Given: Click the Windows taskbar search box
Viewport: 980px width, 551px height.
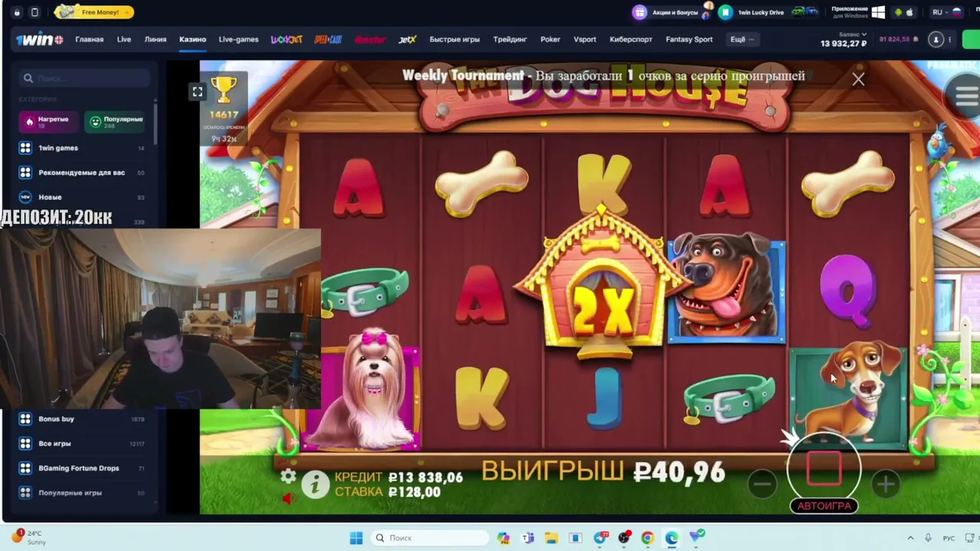Looking at the screenshot, I should pyautogui.click(x=430, y=538).
